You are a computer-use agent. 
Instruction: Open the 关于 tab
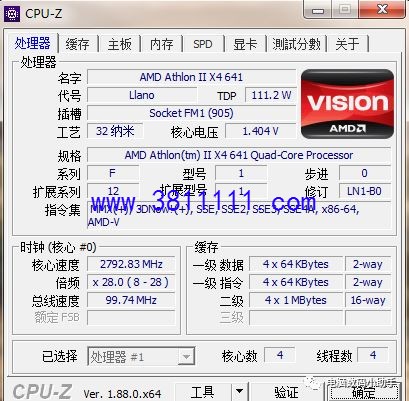pos(348,44)
